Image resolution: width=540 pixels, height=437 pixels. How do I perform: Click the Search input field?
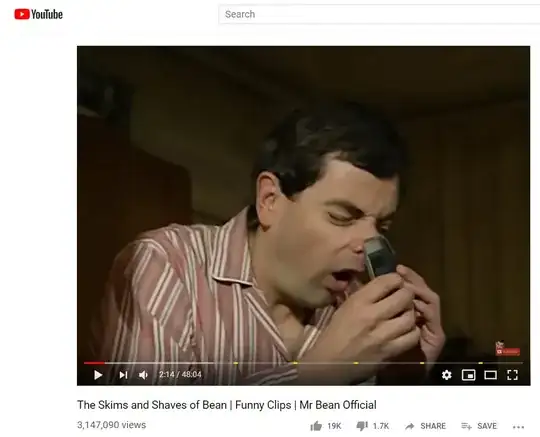[x=379, y=14]
